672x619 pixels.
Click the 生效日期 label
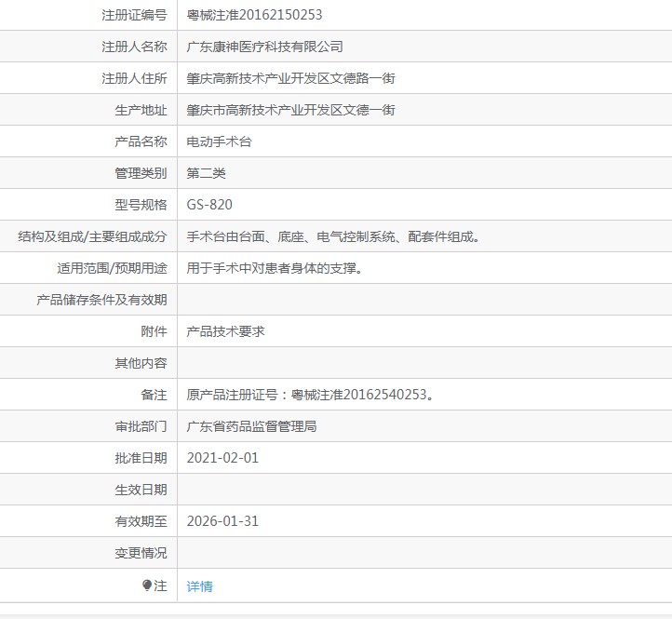(141, 490)
